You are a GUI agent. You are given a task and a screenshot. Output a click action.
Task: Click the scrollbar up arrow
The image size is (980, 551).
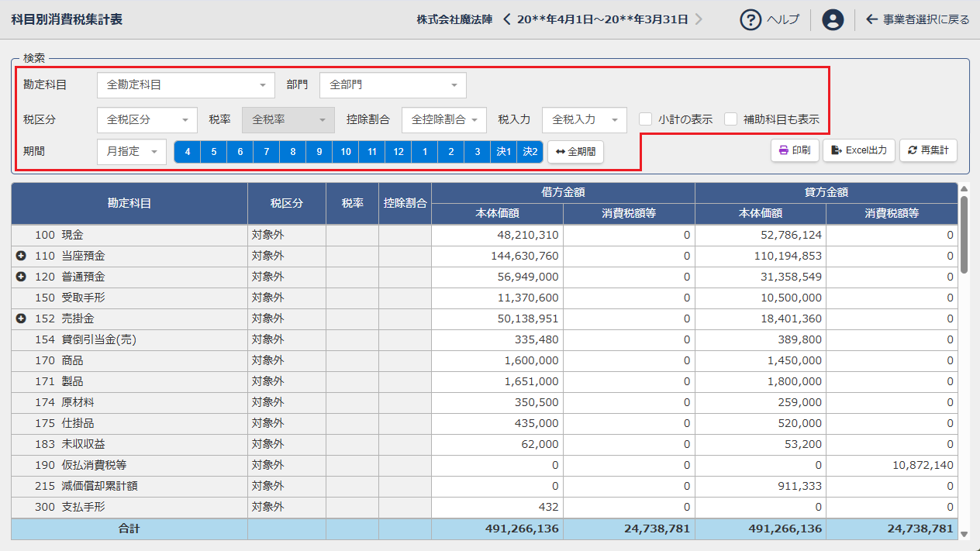964,188
